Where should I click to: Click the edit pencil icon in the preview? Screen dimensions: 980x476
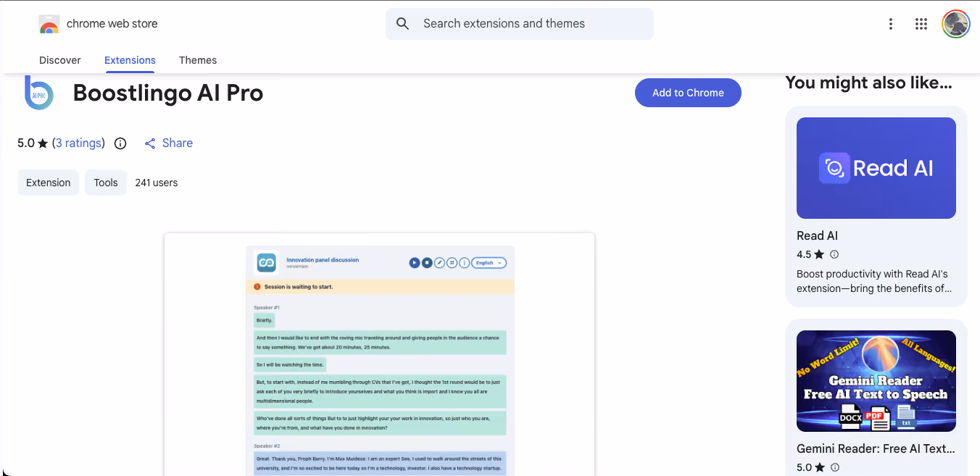click(439, 262)
